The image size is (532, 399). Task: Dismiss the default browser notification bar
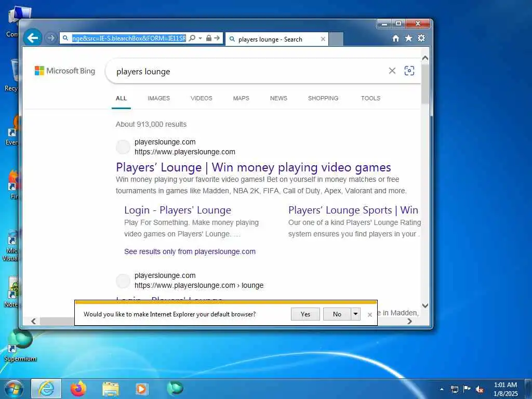370,315
